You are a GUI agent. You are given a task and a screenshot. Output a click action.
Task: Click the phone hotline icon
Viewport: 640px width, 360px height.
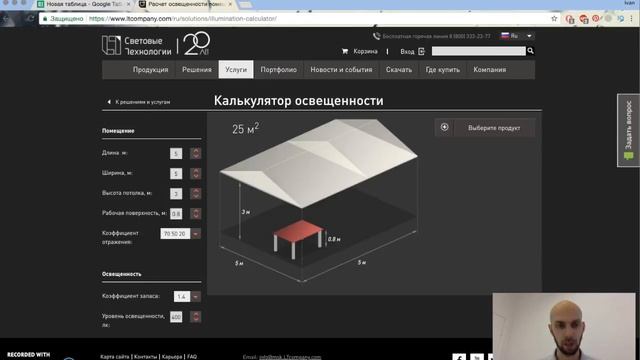point(376,36)
